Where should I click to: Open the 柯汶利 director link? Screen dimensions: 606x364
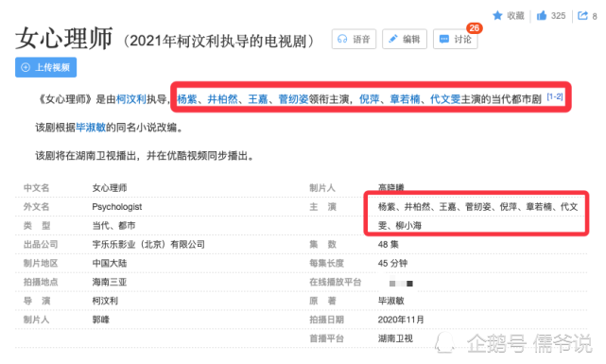point(131,99)
